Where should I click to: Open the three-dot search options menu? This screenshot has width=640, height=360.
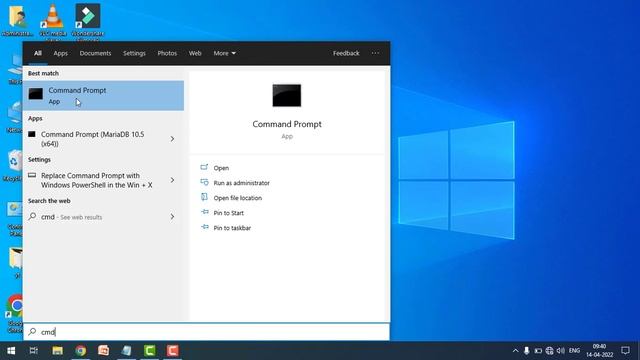click(x=375, y=53)
